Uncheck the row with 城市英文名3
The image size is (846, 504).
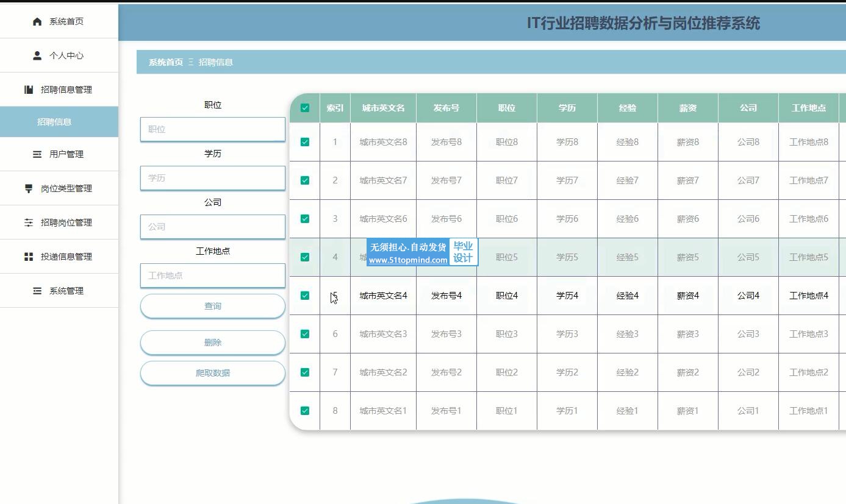305,334
